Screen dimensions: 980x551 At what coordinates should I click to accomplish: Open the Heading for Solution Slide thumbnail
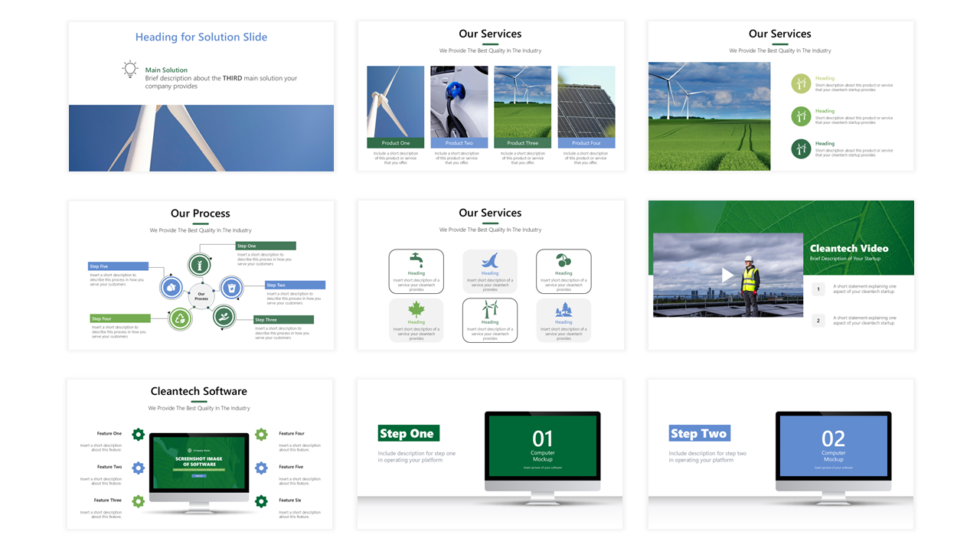click(201, 96)
